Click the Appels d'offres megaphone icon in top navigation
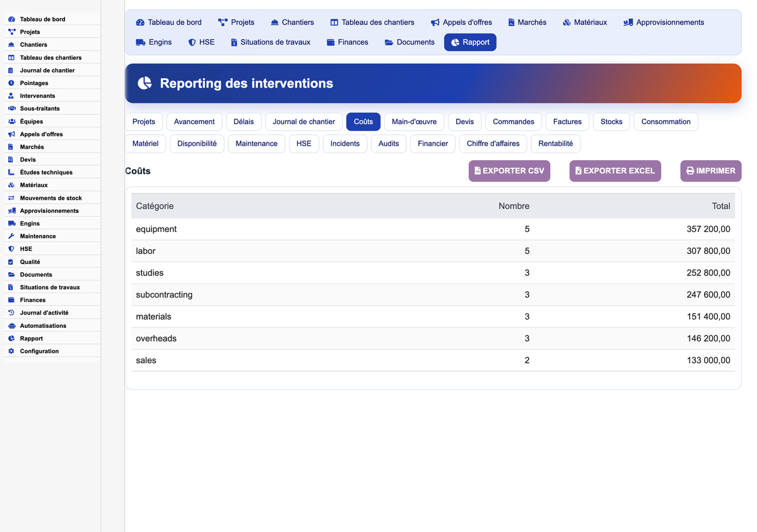The width and height of the screenshot is (757, 532). (x=435, y=23)
